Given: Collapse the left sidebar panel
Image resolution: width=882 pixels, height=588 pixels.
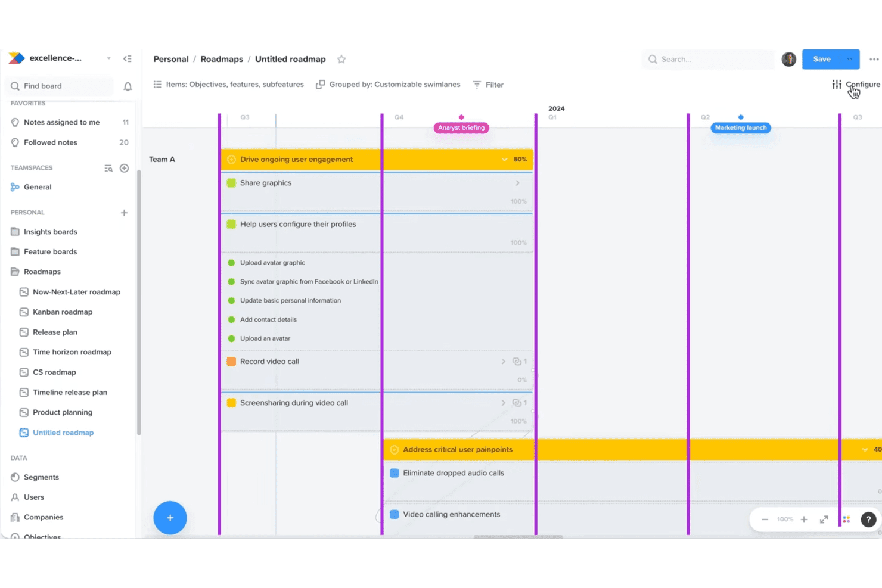Looking at the screenshot, I should point(128,58).
